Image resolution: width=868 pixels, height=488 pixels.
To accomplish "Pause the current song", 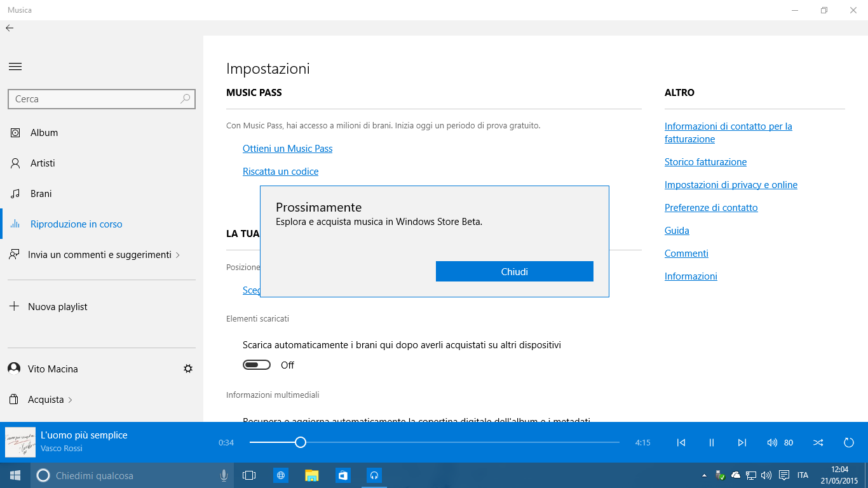I will coord(712,442).
